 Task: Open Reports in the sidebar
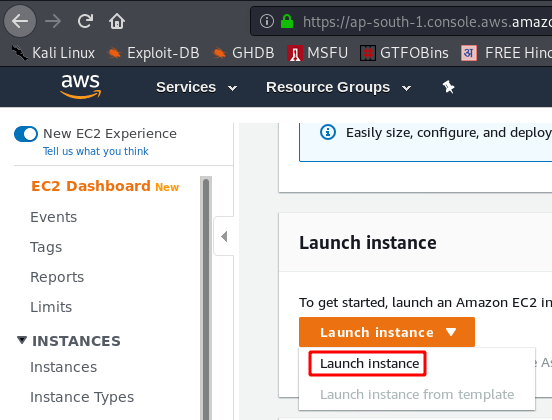click(57, 277)
